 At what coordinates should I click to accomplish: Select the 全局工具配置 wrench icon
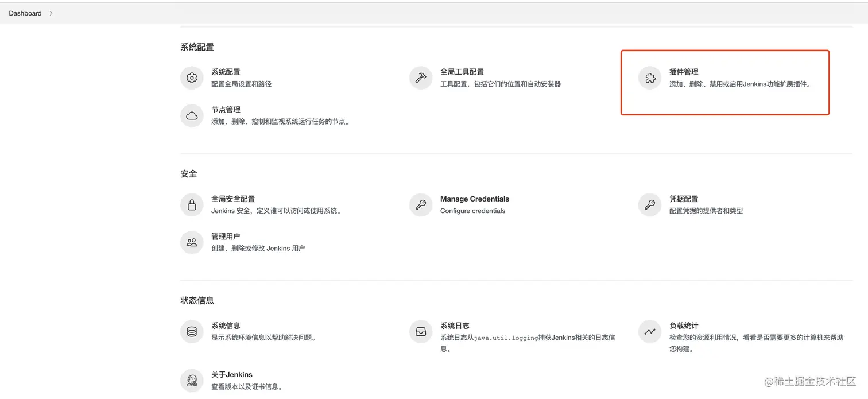coord(421,78)
